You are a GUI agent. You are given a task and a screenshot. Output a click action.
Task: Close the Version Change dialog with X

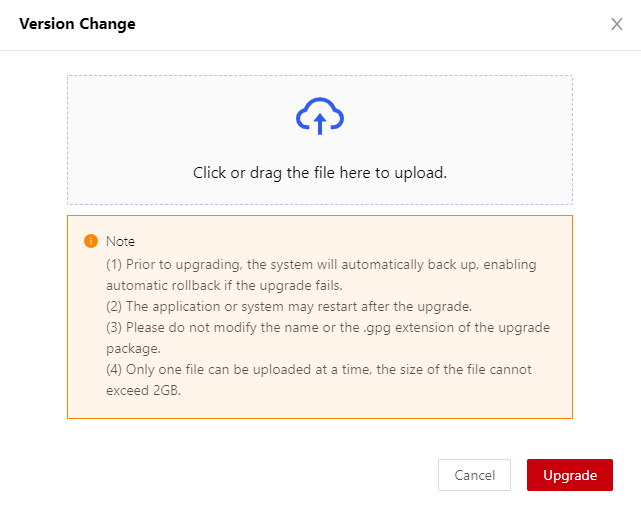point(616,24)
